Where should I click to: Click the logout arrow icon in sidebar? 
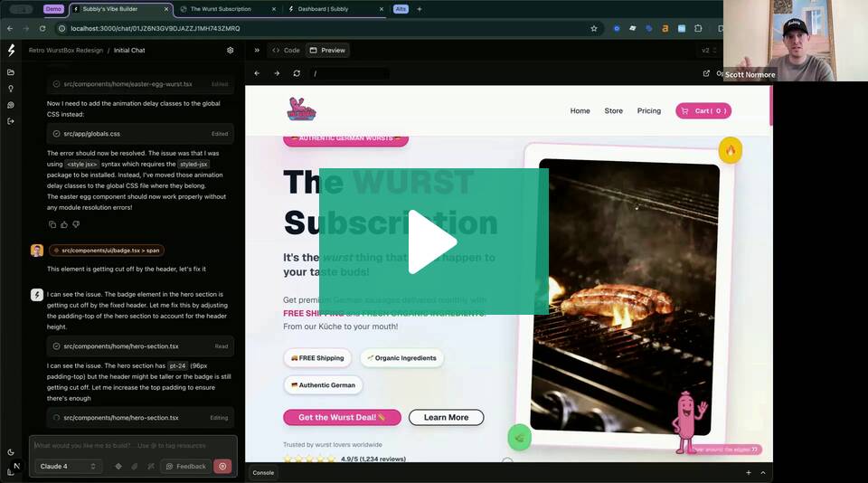(x=11, y=121)
